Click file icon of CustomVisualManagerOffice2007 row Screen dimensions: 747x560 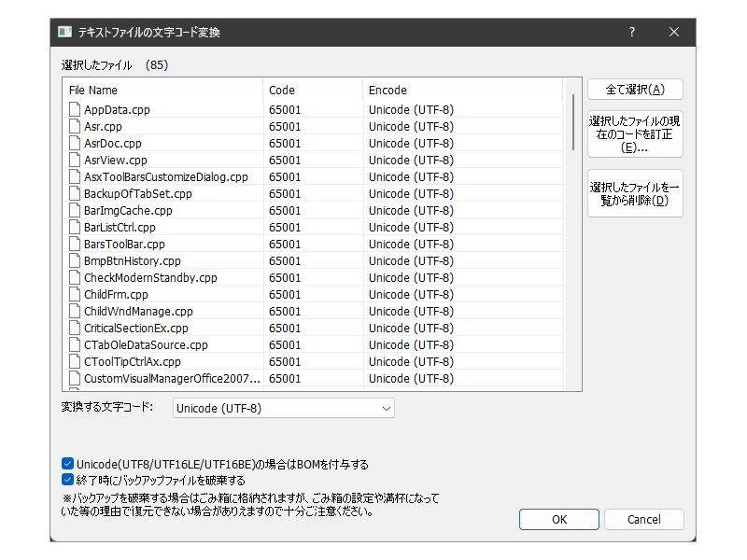pyautogui.click(x=75, y=378)
